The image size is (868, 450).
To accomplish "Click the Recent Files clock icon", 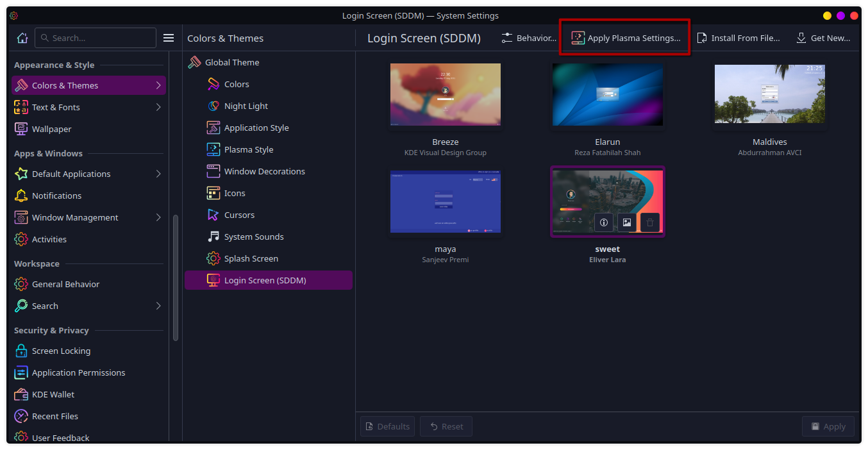I will 21,416.
